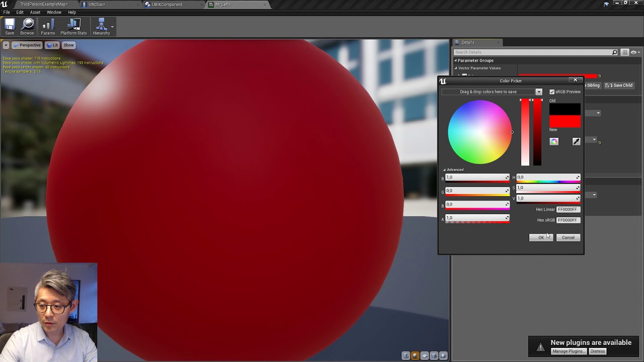Collapse the Parameter Groups section
Screen dimensions: 644x362
pos(455,60)
